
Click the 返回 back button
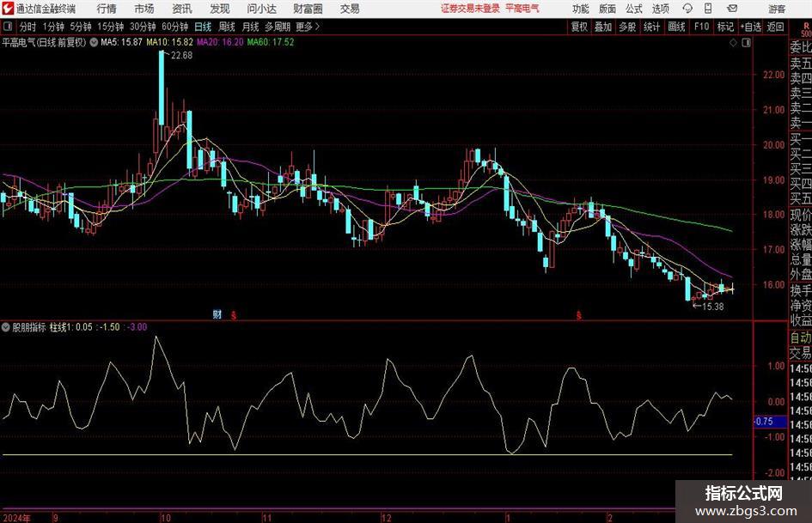tap(775, 27)
